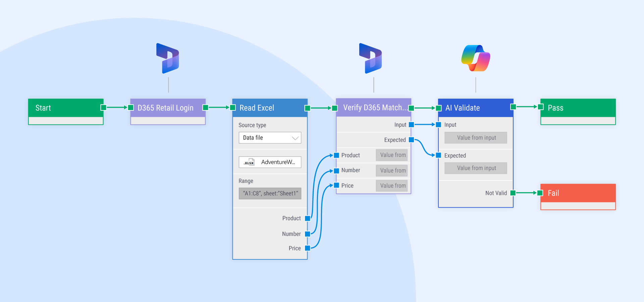Click the XLSX file icon in Read Excel block
644x302 pixels.
248,162
